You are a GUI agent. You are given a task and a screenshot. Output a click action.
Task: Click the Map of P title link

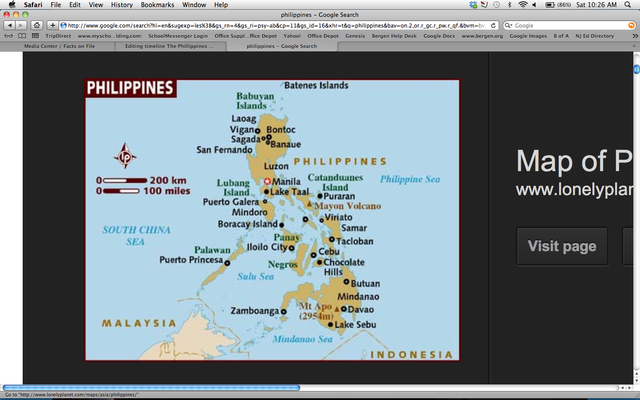[574, 161]
